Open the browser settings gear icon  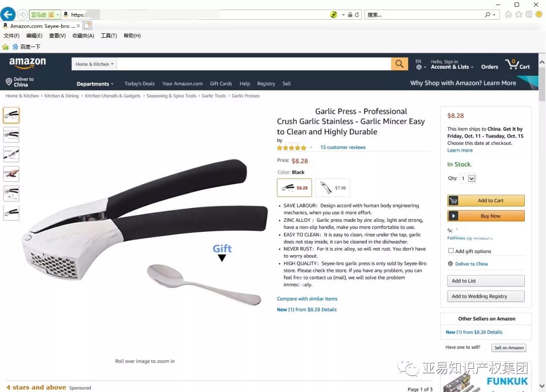coord(529,14)
